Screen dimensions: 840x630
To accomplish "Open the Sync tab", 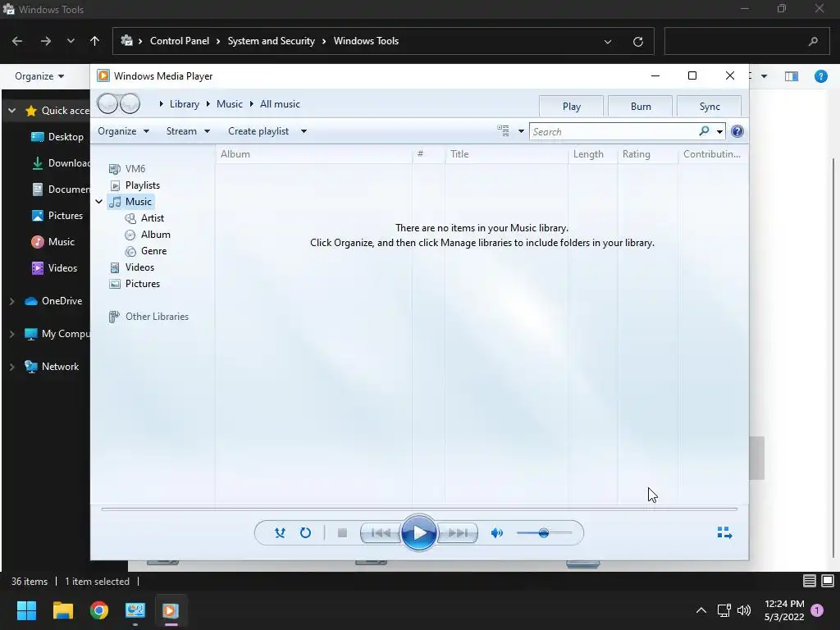I will [x=710, y=106].
